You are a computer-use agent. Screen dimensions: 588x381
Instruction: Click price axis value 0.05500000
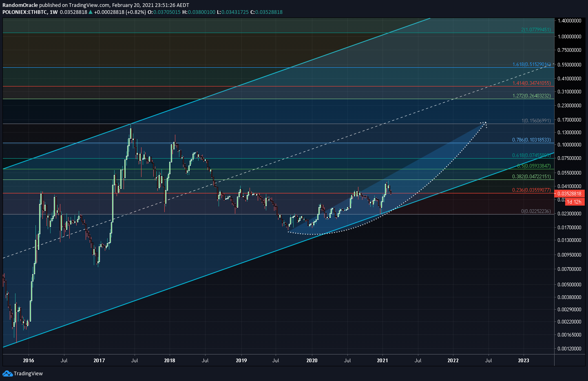click(x=569, y=173)
